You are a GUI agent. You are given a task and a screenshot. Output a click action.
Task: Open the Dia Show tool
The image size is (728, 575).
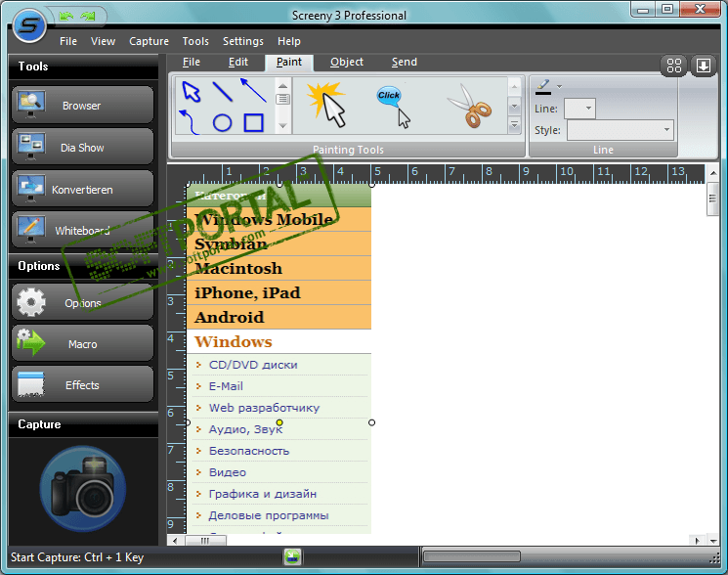83,148
